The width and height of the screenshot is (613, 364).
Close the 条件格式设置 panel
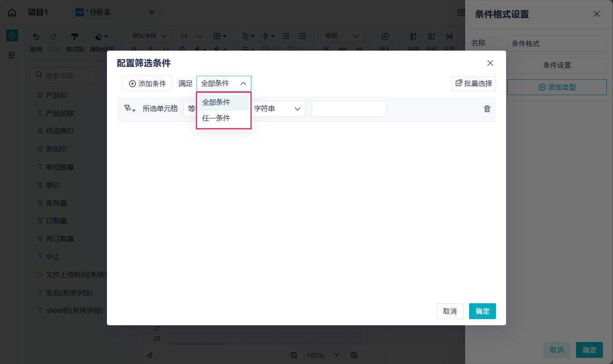click(x=597, y=14)
